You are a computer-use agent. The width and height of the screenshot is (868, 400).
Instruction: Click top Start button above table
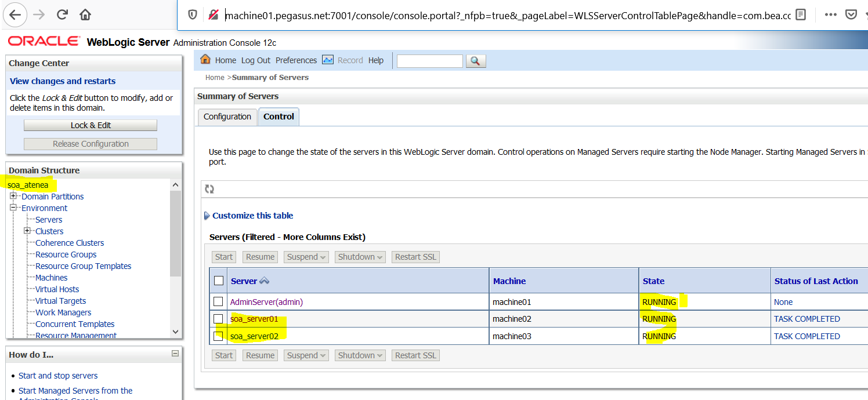point(224,257)
